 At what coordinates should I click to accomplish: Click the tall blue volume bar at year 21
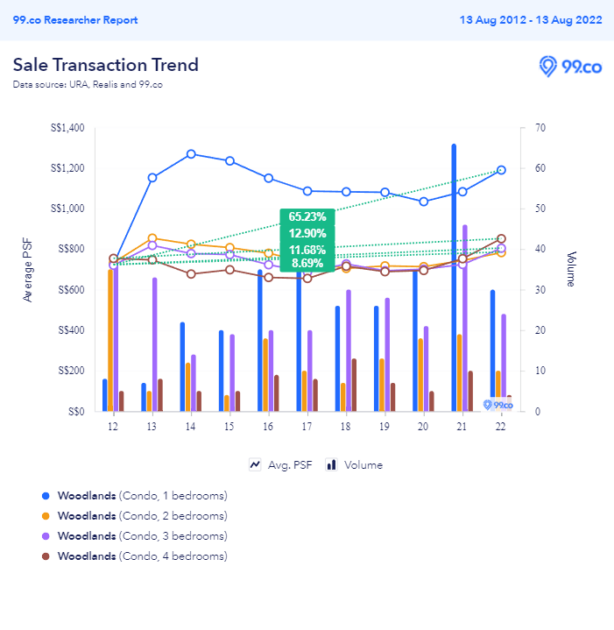tap(454, 278)
